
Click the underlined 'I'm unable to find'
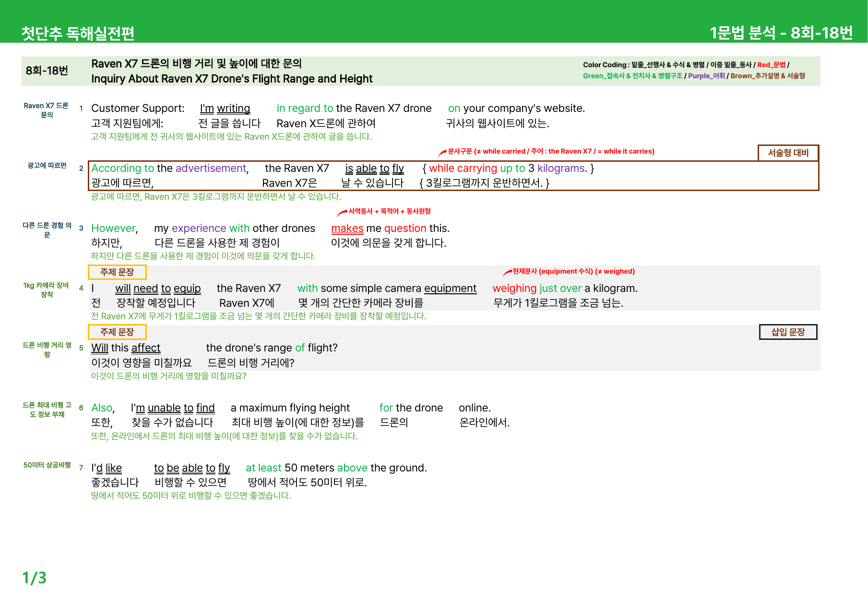tap(173, 408)
